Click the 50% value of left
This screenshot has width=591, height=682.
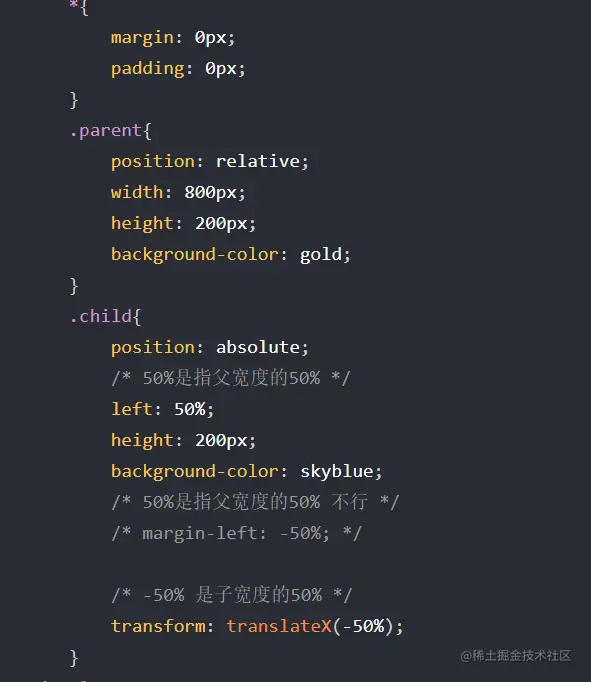(190, 409)
